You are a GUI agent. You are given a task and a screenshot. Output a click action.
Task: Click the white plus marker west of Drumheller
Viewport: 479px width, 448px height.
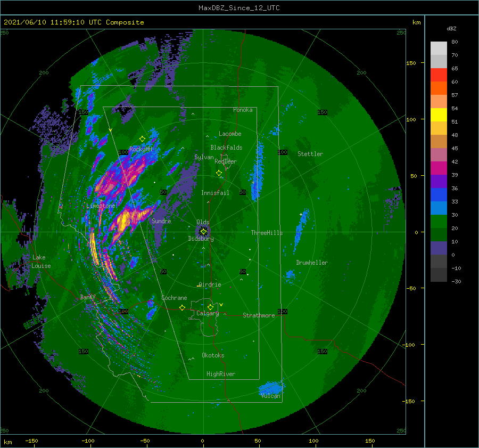coord(301,214)
